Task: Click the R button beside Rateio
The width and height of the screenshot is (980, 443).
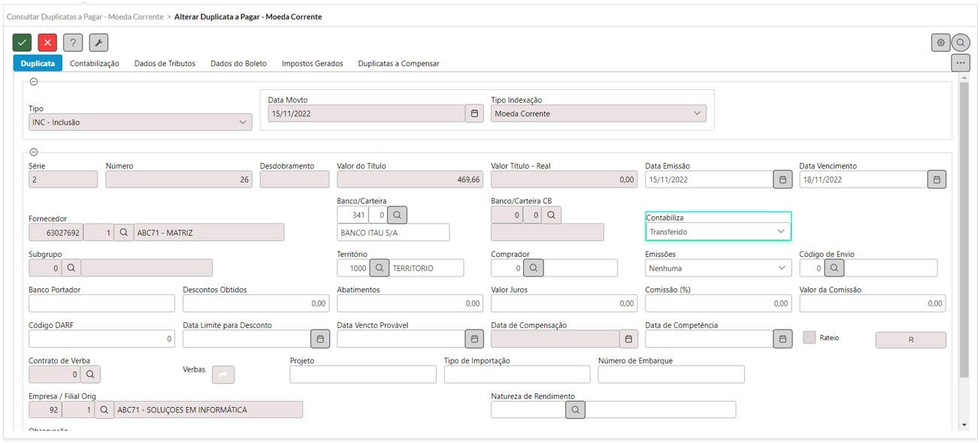Action: click(x=911, y=339)
